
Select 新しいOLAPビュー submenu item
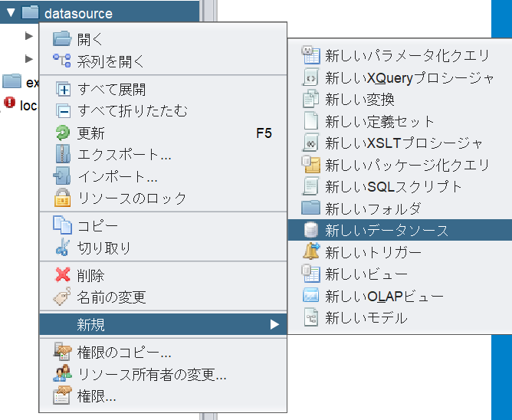click(x=400, y=296)
